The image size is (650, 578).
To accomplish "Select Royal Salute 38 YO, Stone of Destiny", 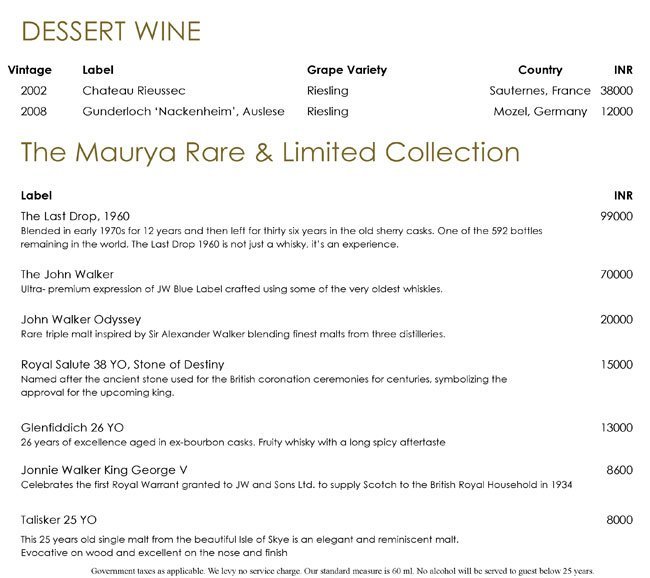I will tap(122, 364).
